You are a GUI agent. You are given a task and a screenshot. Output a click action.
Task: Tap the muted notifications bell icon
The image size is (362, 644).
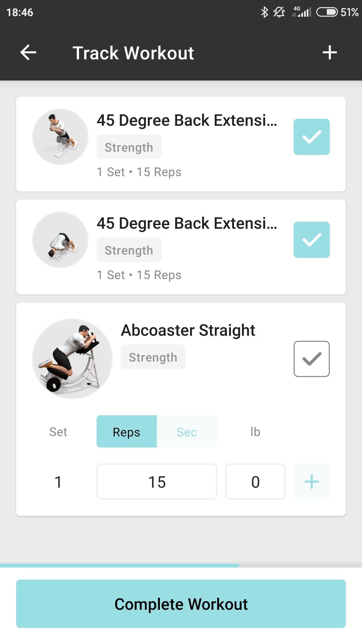point(279,12)
